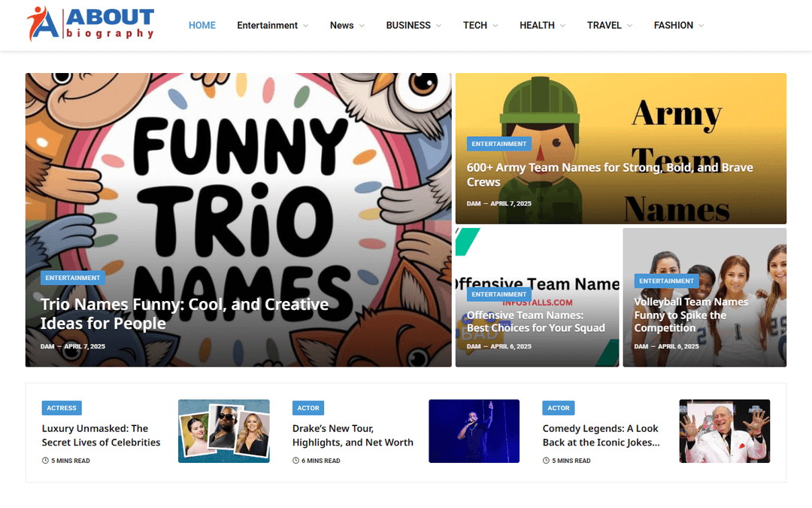The image size is (812, 508).
Task: Click April 7, 2025 date on Trio post
Action: point(84,346)
